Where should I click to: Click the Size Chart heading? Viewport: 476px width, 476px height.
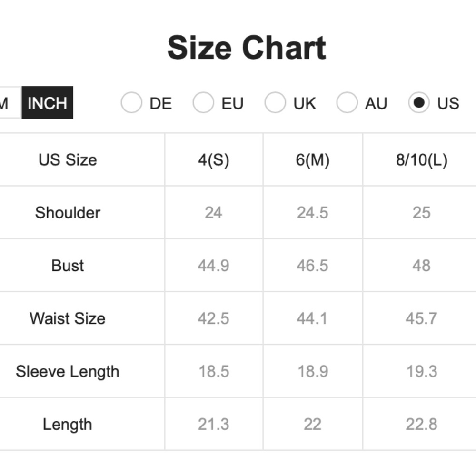247,48
